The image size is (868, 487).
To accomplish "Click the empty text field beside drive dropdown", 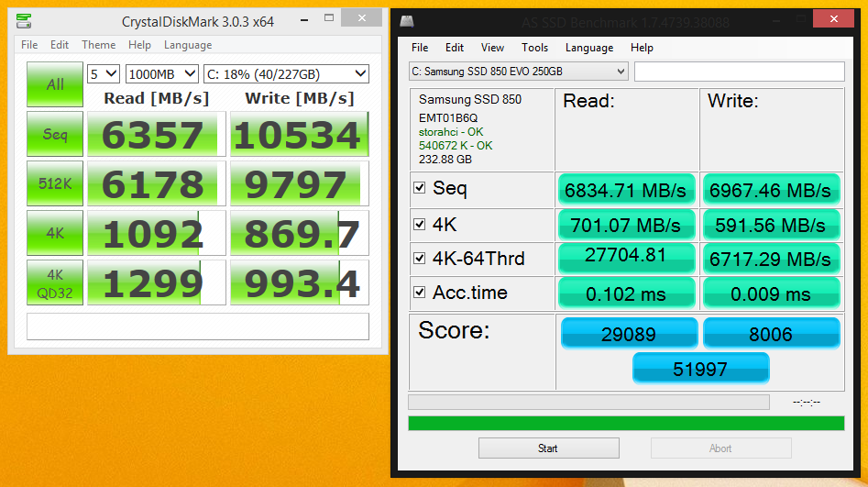I will click(739, 72).
